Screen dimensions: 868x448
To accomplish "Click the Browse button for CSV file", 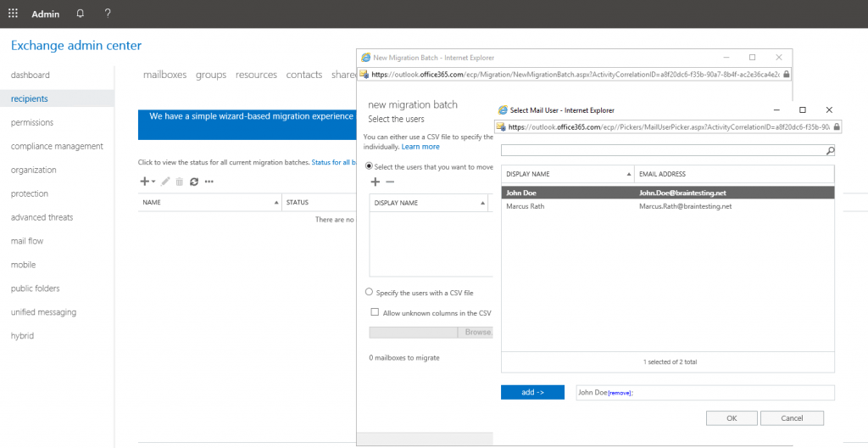I will 476,332.
